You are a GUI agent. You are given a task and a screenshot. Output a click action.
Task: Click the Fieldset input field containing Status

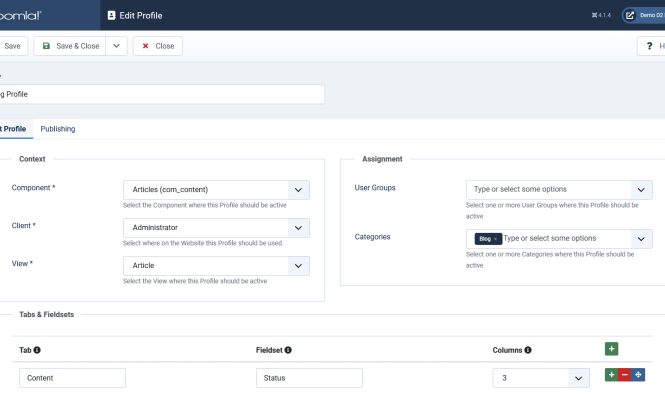click(309, 378)
